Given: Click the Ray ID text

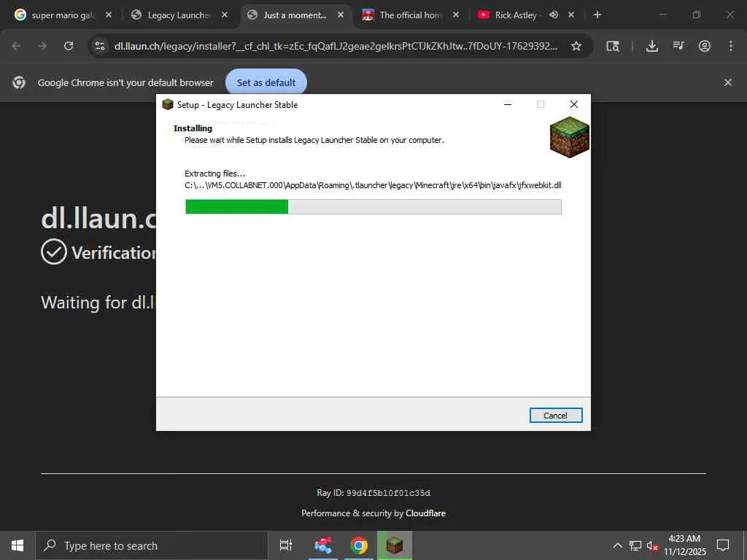Looking at the screenshot, I should tap(373, 493).
